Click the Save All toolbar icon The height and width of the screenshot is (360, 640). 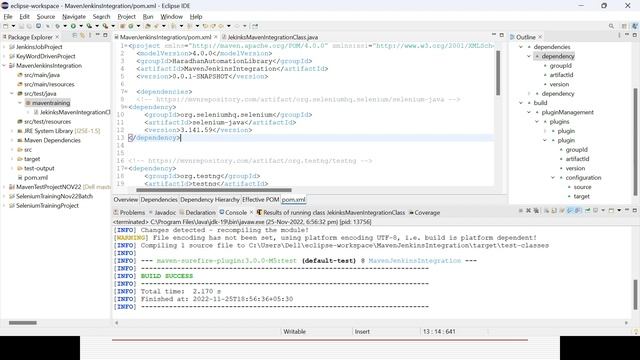click(x=29, y=26)
